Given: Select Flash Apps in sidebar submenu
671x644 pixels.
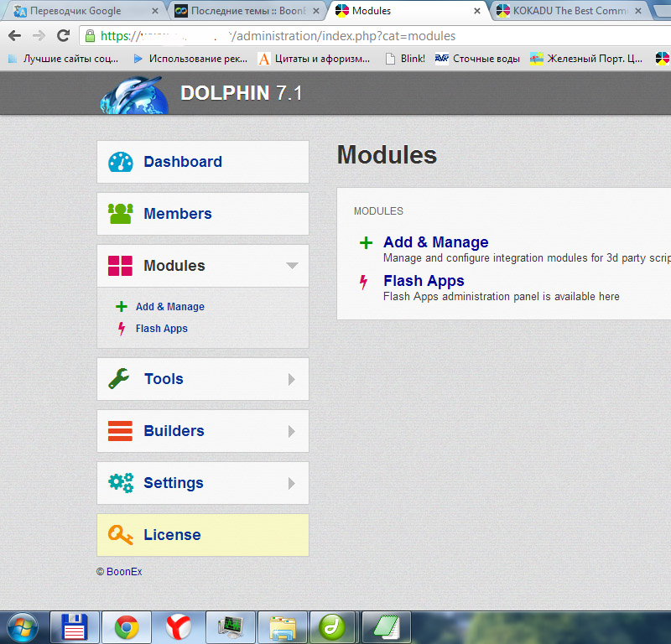Looking at the screenshot, I should pyautogui.click(x=161, y=329).
